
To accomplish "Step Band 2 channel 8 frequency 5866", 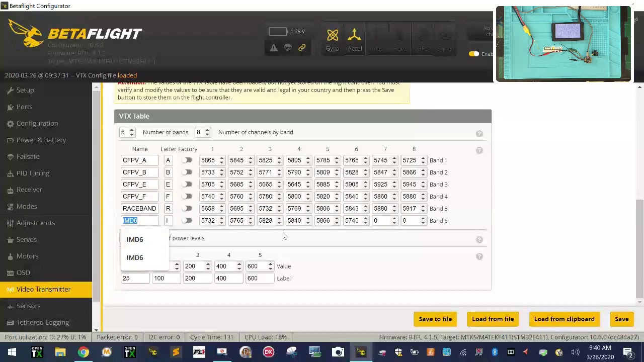I will tap(423, 172).
